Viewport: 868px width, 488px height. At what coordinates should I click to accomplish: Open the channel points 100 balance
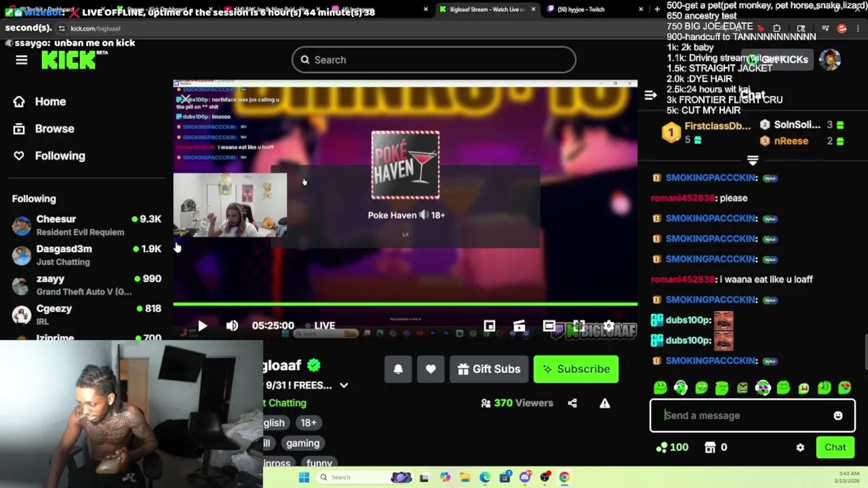click(x=672, y=447)
